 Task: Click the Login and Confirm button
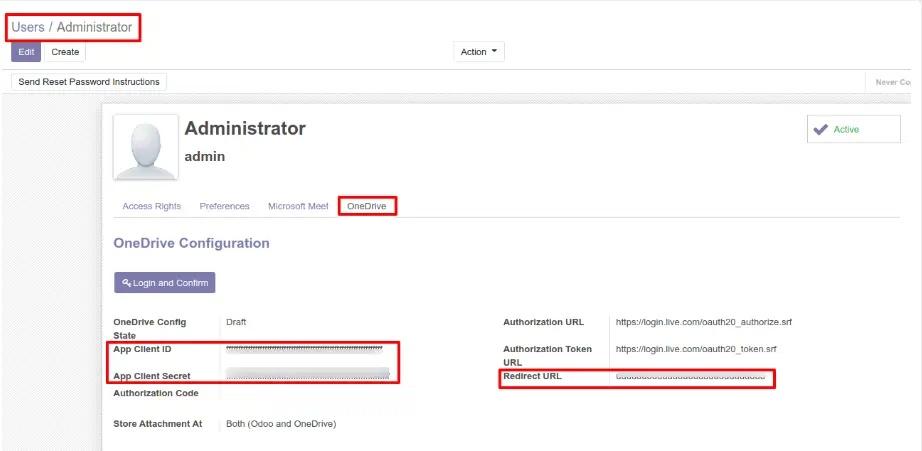(x=165, y=283)
